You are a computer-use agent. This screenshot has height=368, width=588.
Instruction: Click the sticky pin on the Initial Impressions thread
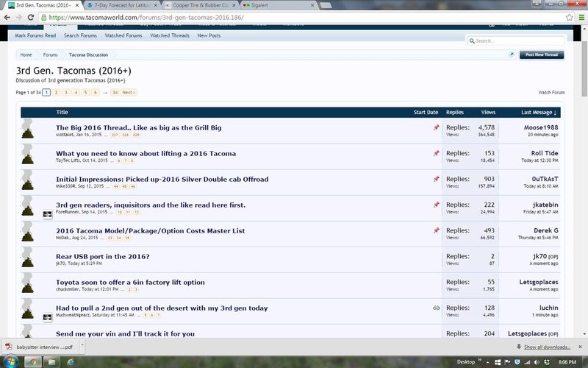point(436,179)
